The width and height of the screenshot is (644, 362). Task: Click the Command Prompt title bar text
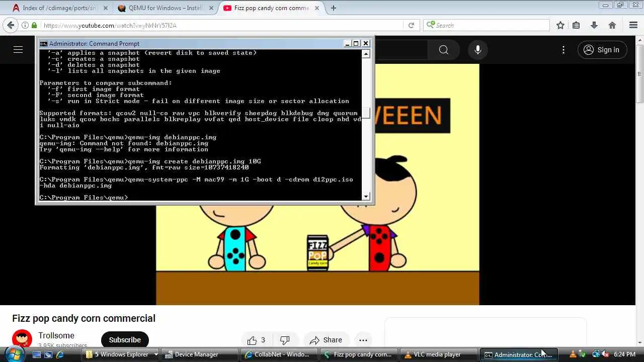coord(94,44)
